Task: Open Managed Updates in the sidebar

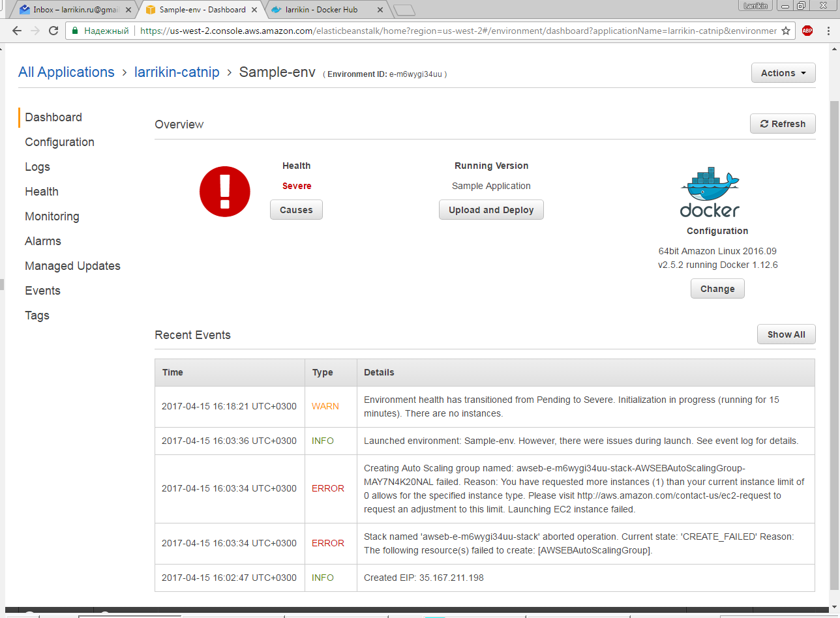Action: point(72,266)
